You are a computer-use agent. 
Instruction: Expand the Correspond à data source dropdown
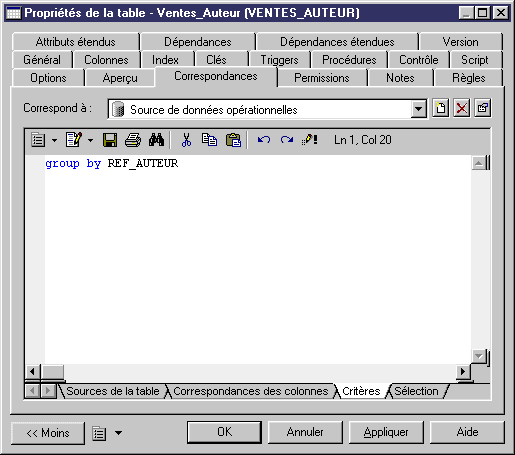(x=418, y=109)
